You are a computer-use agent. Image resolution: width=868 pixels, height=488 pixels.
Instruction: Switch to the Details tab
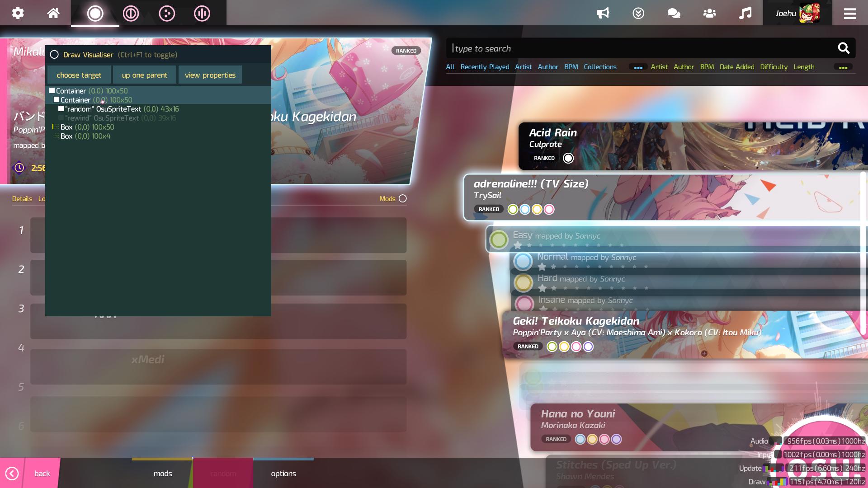click(22, 198)
